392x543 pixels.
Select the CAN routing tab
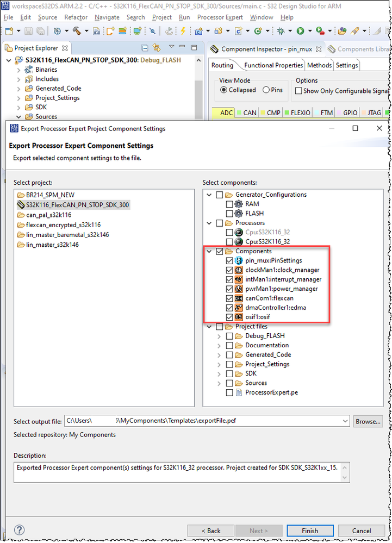[247, 113]
